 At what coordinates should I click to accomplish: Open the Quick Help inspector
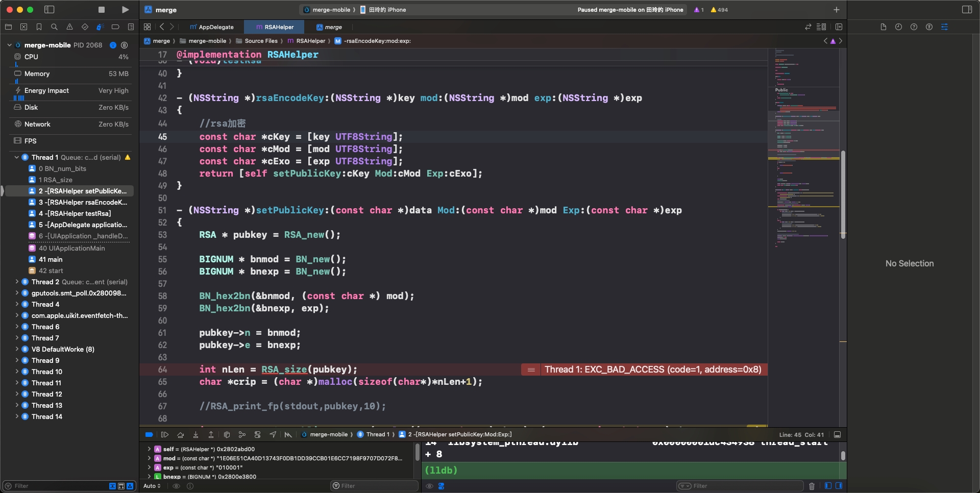coord(914,27)
